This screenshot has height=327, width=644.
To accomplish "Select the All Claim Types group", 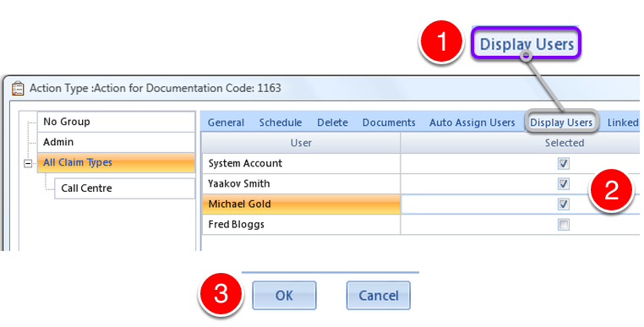I will [x=117, y=163].
